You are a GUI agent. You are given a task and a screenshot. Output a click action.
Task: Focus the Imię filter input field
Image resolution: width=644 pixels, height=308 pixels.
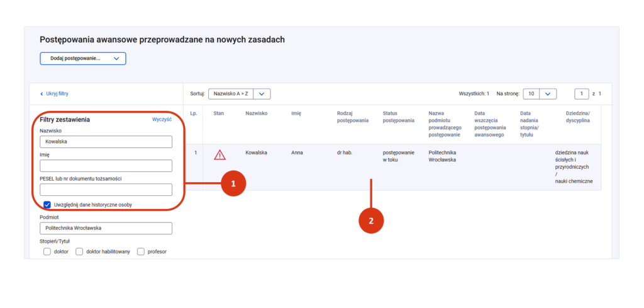pos(106,166)
